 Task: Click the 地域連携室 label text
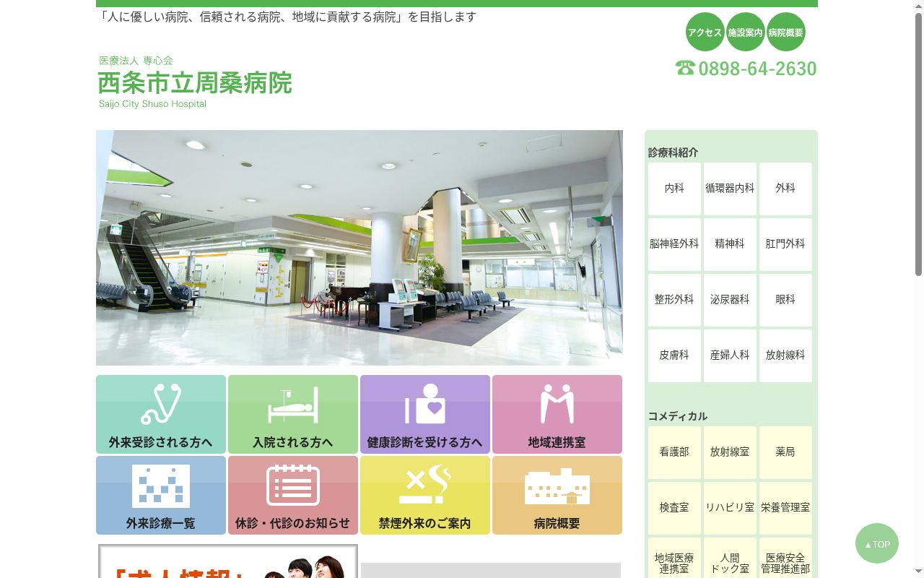[557, 442]
